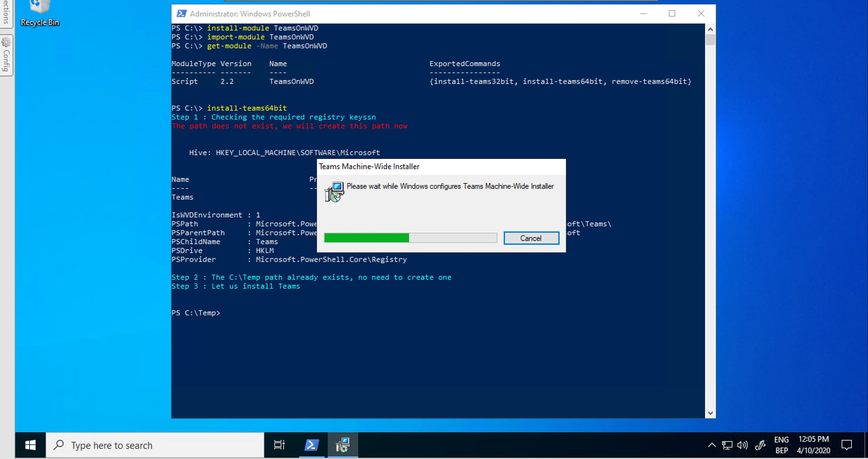Click the PowerShell icon in title bar
Viewport: 868px width, 459px height.
(181, 13)
